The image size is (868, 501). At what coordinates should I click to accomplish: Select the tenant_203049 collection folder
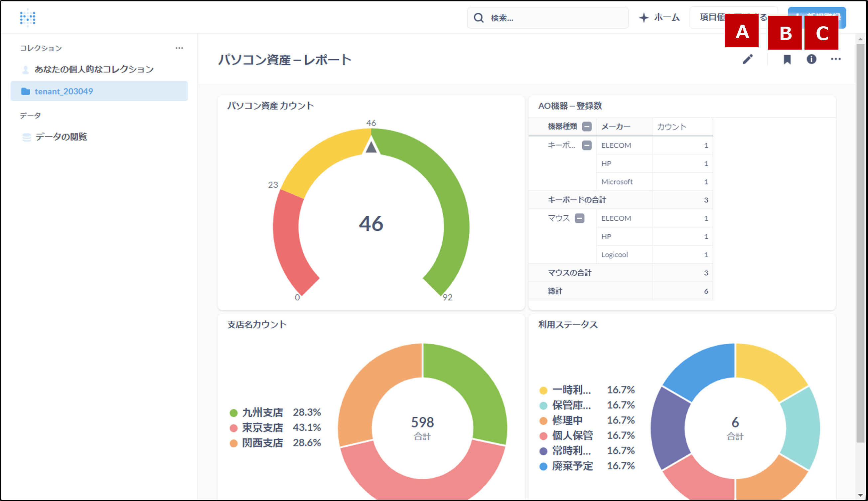click(99, 91)
